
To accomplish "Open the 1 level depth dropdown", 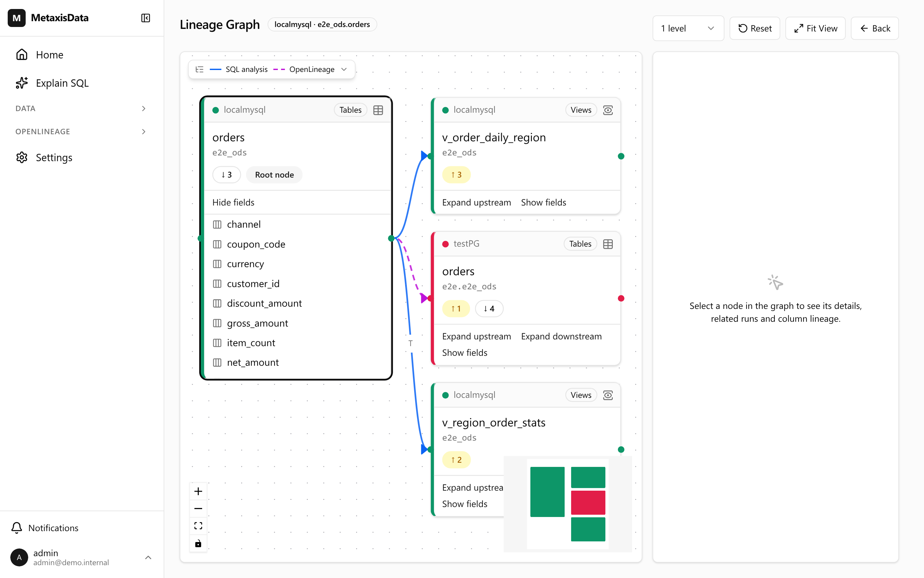I will click(688, 28).
